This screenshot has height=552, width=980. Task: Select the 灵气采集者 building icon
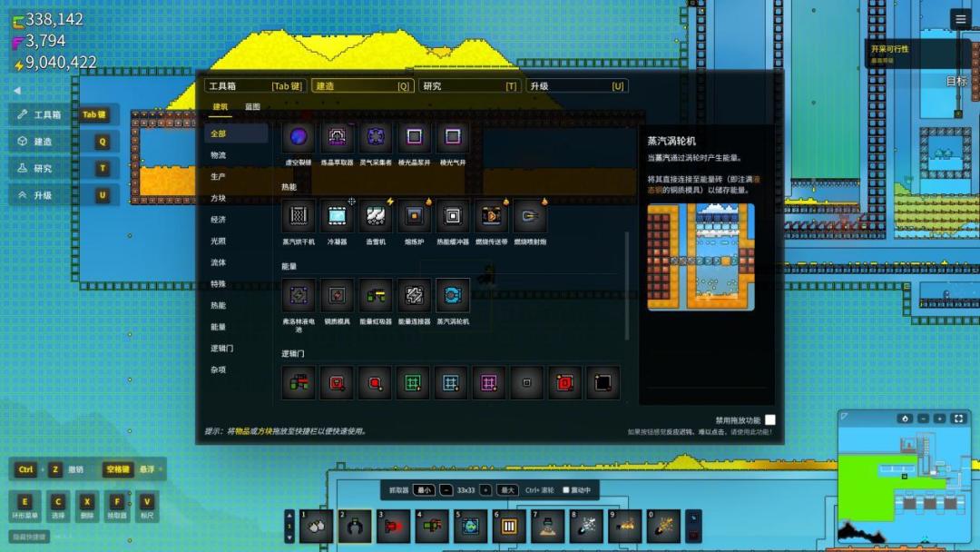pyautogui.click(x=376, y=137)
